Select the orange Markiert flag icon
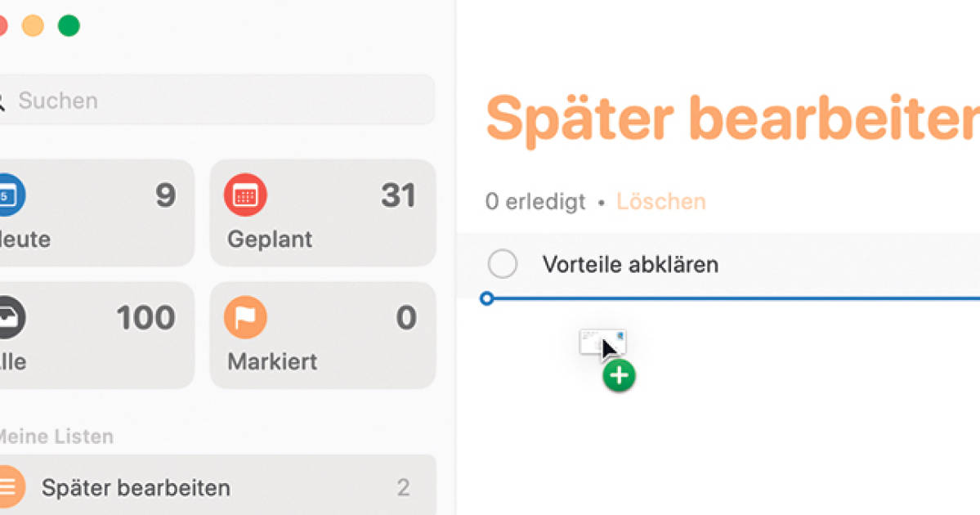 pos(246,317)
